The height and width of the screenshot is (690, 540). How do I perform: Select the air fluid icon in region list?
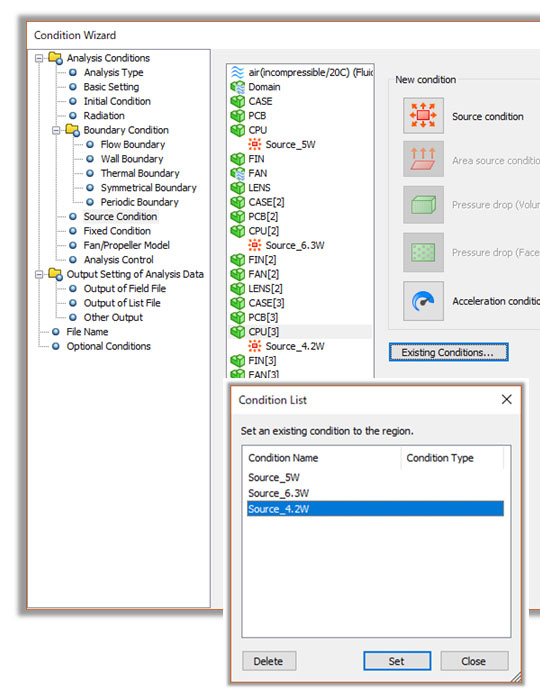pos(238,72)
